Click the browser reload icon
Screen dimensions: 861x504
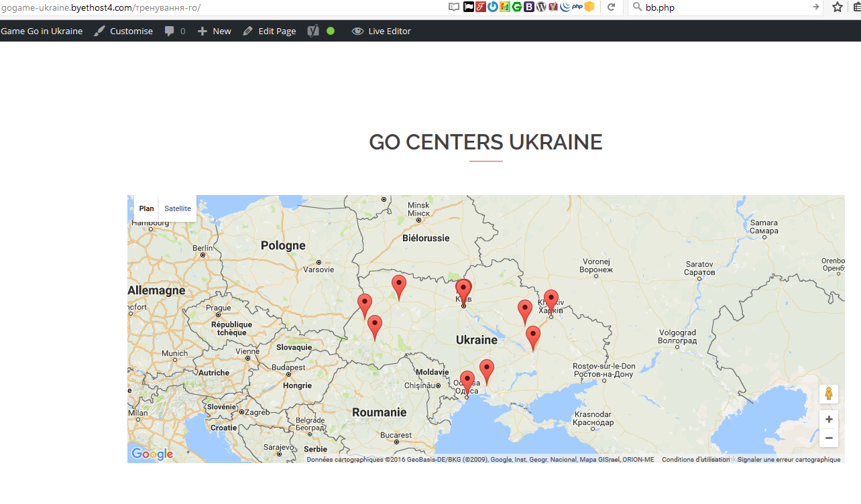611,7
